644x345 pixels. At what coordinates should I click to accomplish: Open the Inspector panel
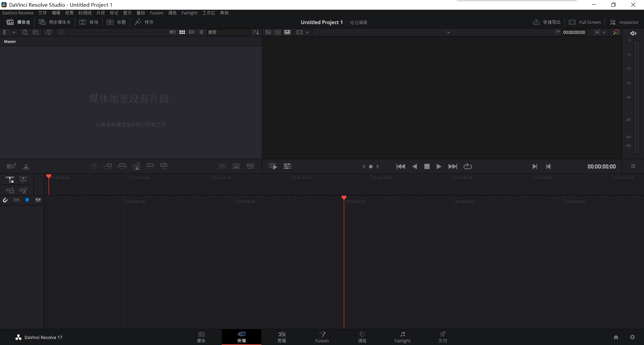(x=624, y=22)
